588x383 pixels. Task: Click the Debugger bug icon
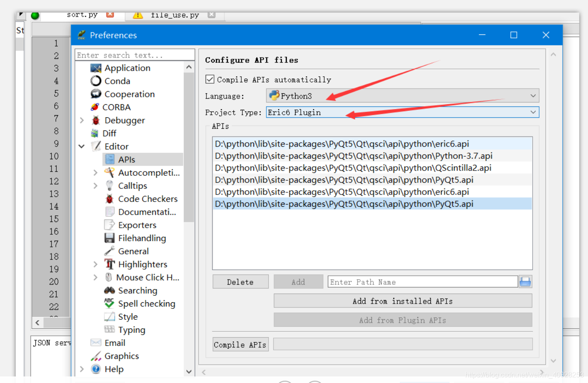pos(96,120)
